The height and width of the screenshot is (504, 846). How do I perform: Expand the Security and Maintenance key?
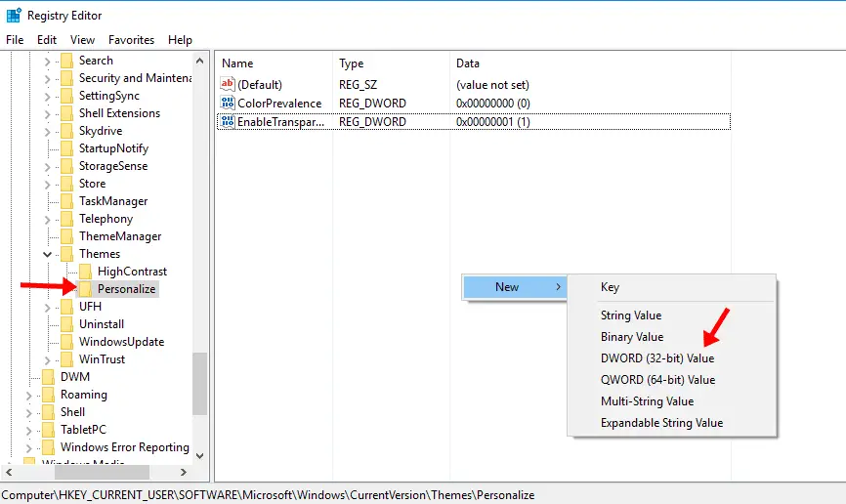pos(48,79)
